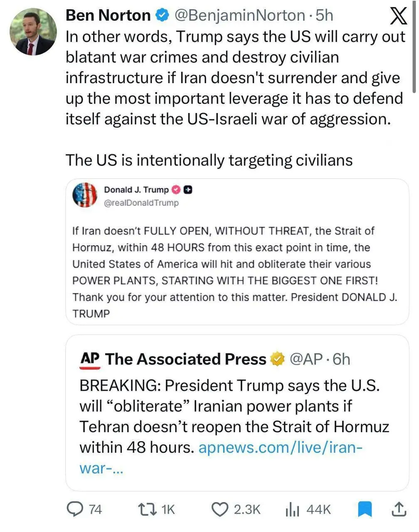Screen dimensions: 419x532
Task: Click the X logo icon
Action: [399, 17]
